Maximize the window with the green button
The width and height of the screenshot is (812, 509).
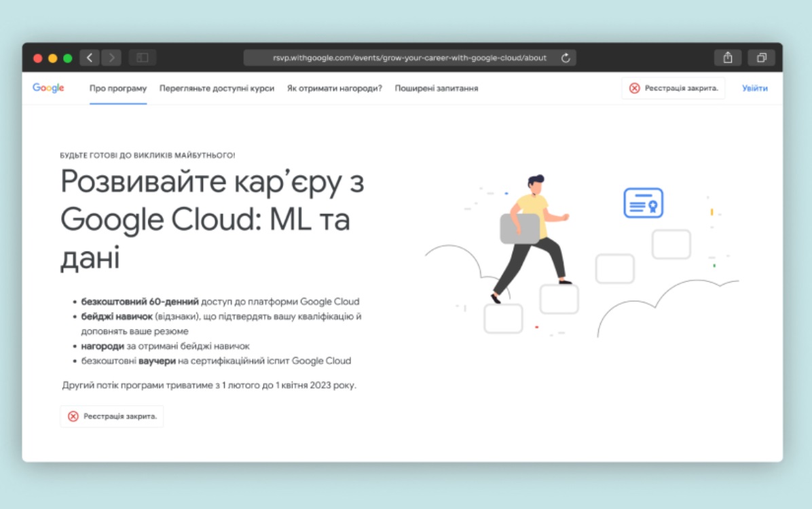click(68, 58)
